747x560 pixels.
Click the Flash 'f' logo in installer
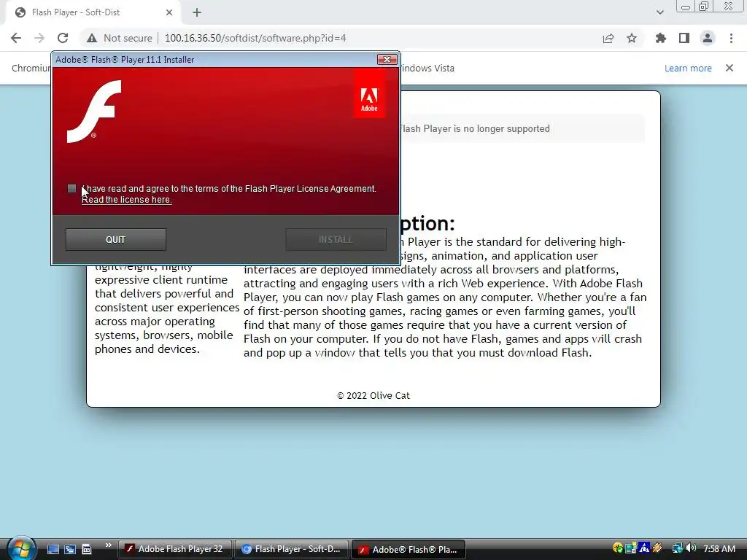tap(94, 112)
